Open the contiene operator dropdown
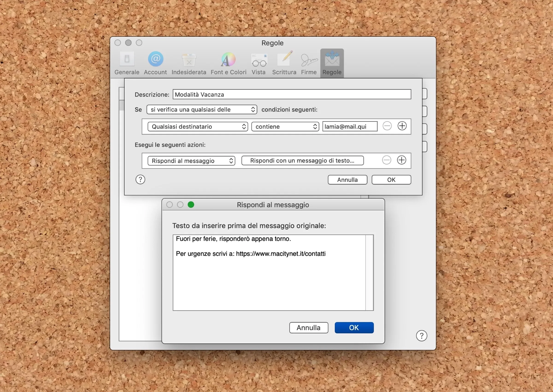Image resolution: width=553 pixels, height=392 pixels. 285,127
